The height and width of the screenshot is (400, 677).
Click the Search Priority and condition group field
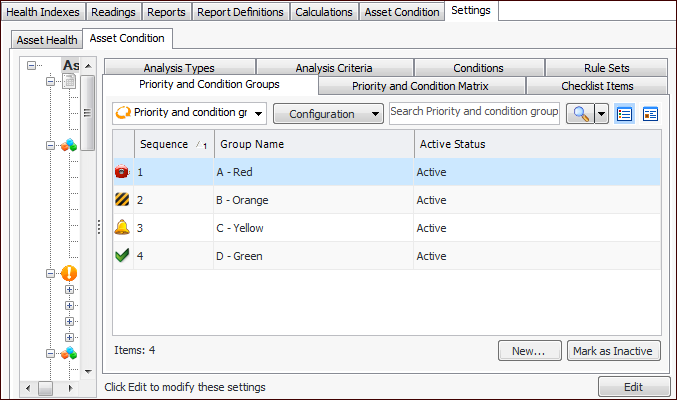pyautogui.click(x=474, y=112)
